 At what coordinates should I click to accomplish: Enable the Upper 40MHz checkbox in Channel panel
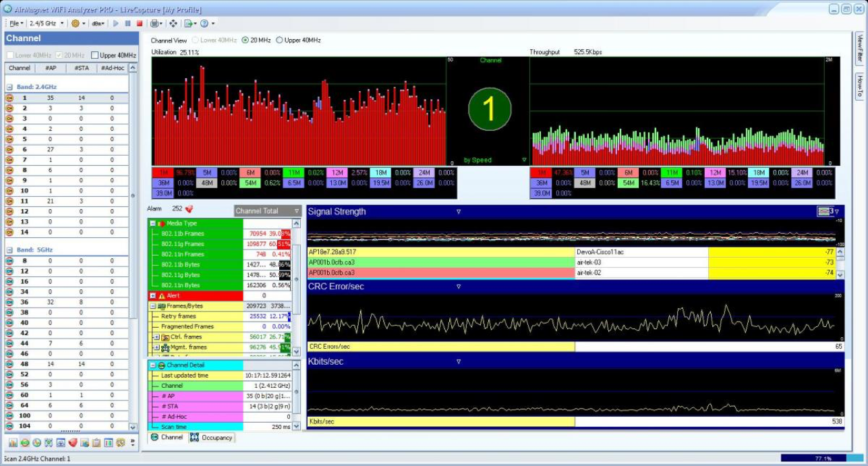[x=95, y=55]
